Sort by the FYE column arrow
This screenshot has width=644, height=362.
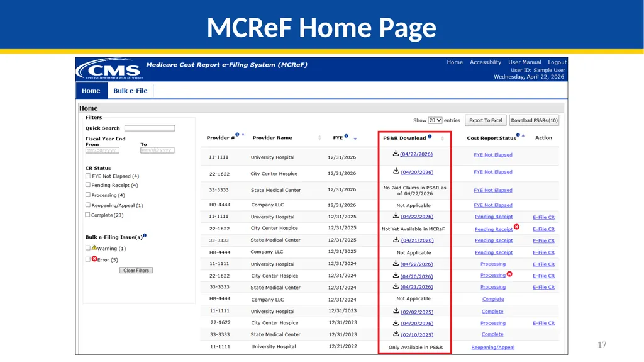[355, 139]
